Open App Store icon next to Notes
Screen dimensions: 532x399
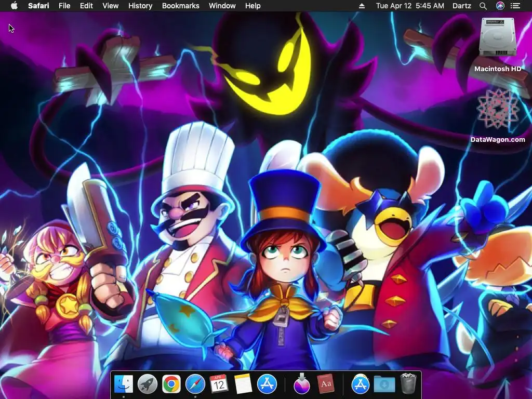coord(267,384)
